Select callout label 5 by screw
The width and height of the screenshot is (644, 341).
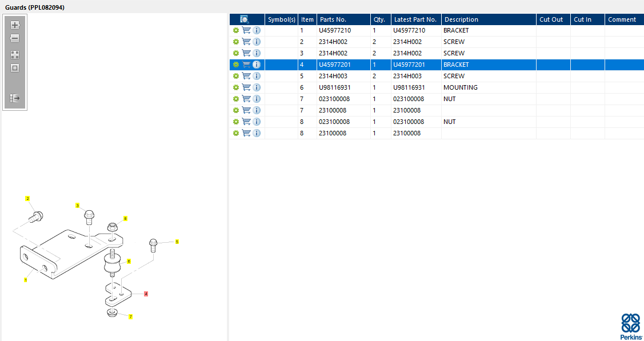(x=177, y=242)
